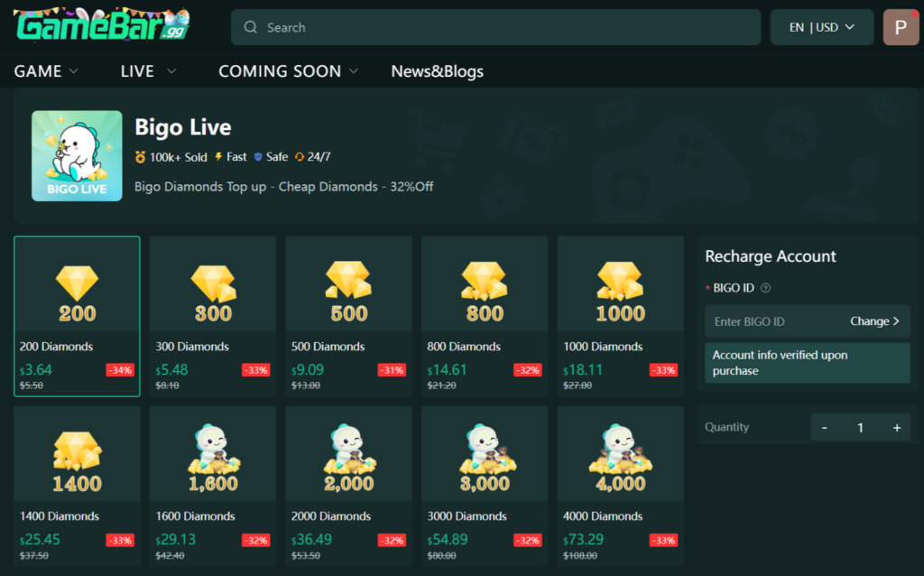Click the Bigo Live mascot image

78,156
